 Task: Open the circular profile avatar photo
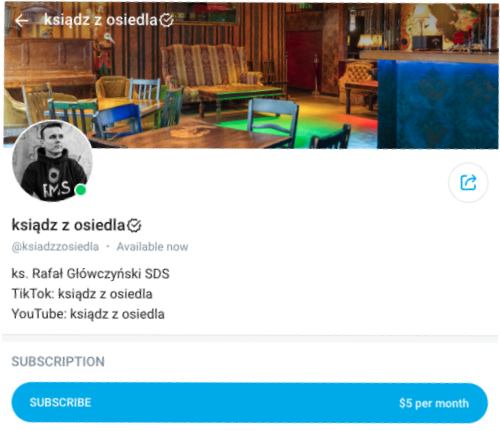tap(52, 161)
